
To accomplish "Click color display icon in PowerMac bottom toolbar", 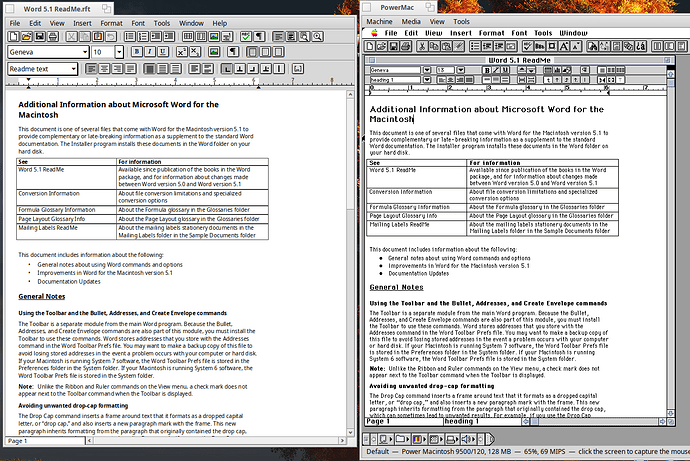I will click(418, 439).
